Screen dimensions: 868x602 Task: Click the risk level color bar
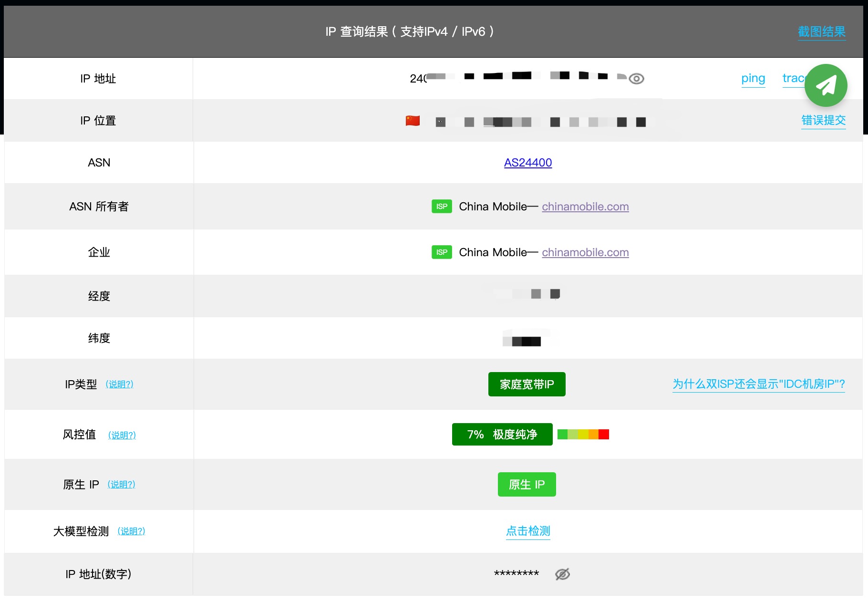(x=583, y=435)
